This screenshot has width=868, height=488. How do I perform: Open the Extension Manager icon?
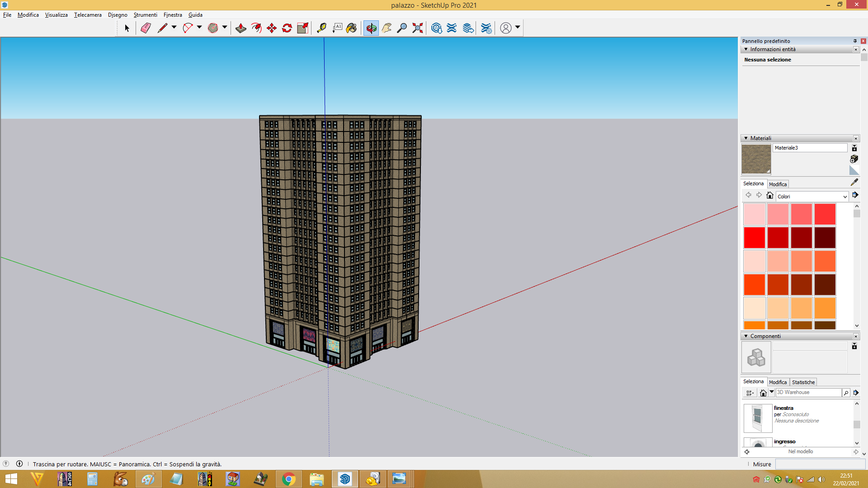(486, 28)
